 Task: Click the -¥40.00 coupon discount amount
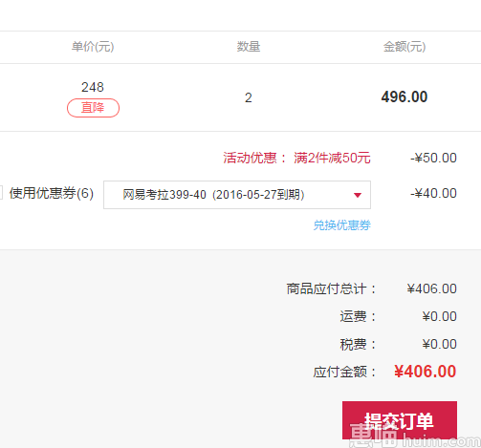pos(433,193)
